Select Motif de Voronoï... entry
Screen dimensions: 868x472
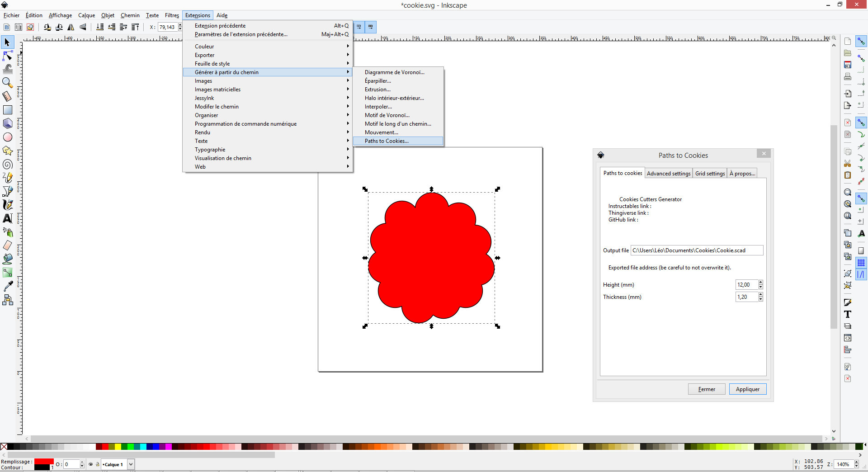(x=398, y=115)
